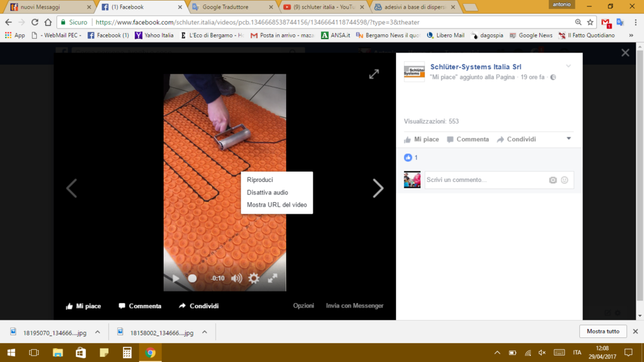This screenshot has width=644, height=362.
Task: Open the ANSA.it bookmark
Action: [336, 36]
